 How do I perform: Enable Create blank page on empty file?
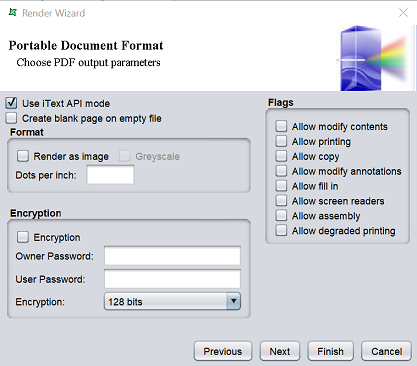click(11, 118)
